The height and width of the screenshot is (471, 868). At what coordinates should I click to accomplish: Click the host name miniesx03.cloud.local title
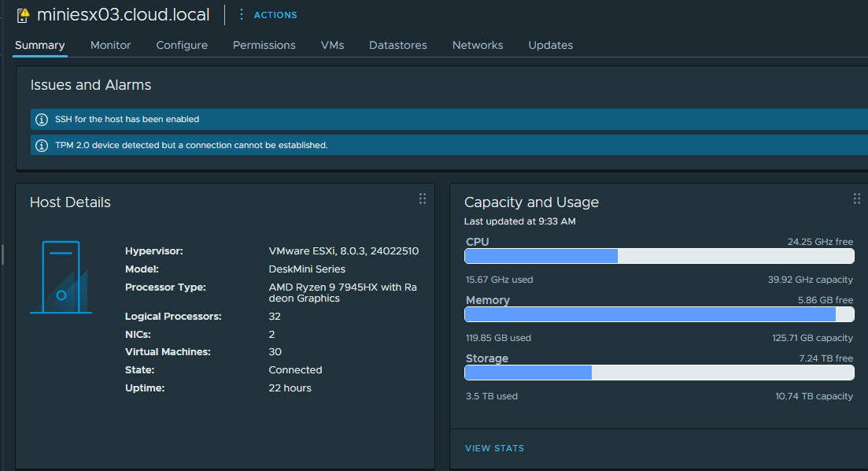(123, 15)
